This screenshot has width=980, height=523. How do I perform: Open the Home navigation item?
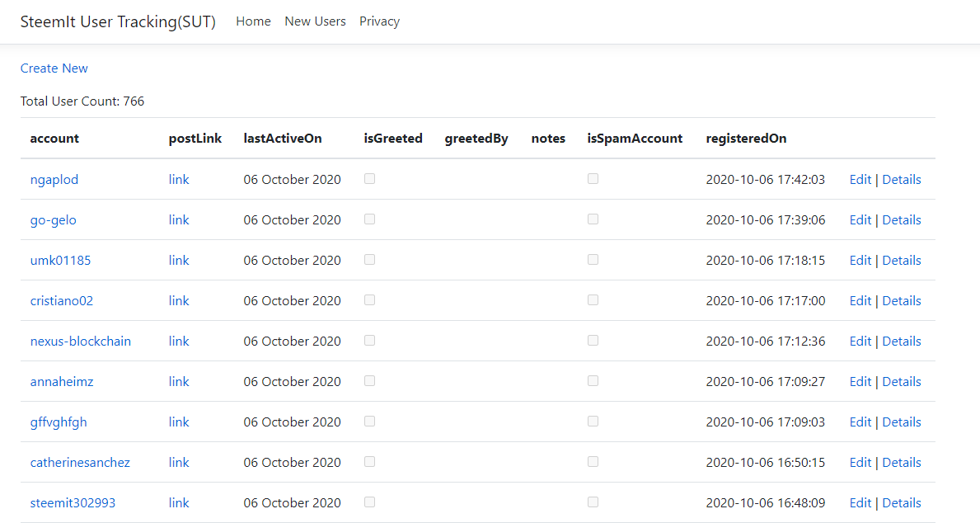(253, 21)
